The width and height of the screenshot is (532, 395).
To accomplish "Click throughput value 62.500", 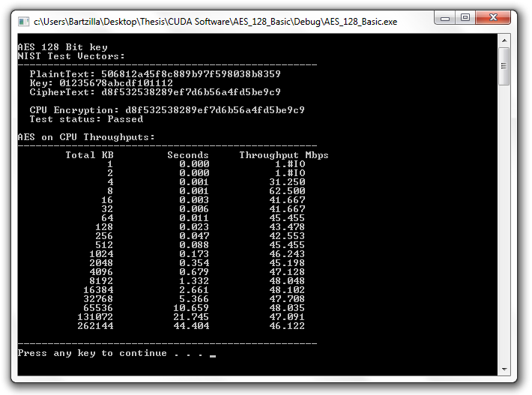I will (287, 191).
